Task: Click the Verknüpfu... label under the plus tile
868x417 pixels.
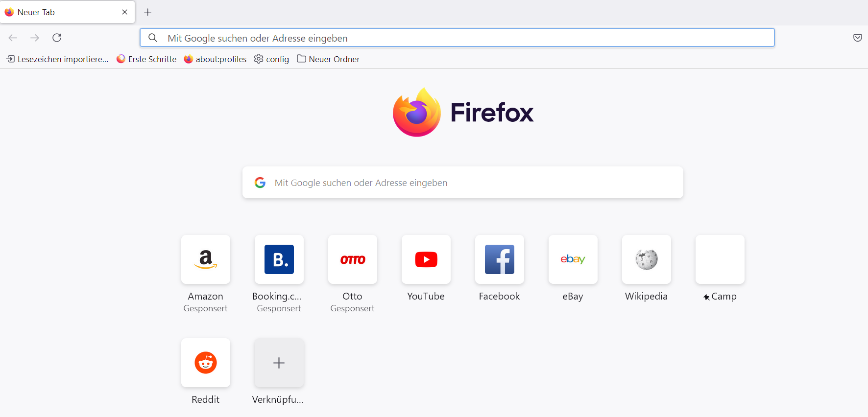Action: tap(278, 399)
